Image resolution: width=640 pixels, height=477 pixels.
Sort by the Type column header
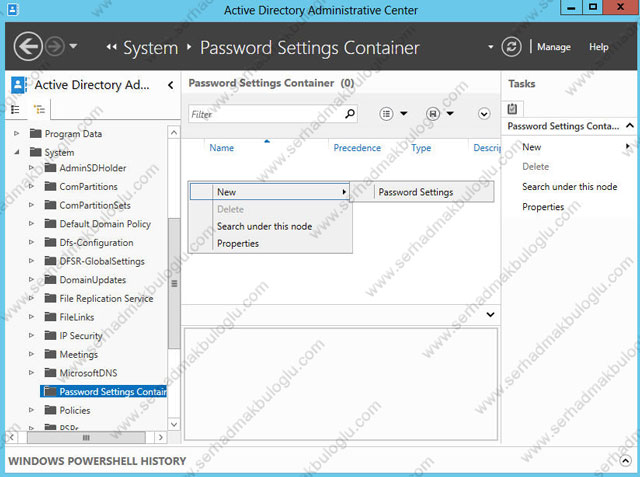(x=421, y=148)
